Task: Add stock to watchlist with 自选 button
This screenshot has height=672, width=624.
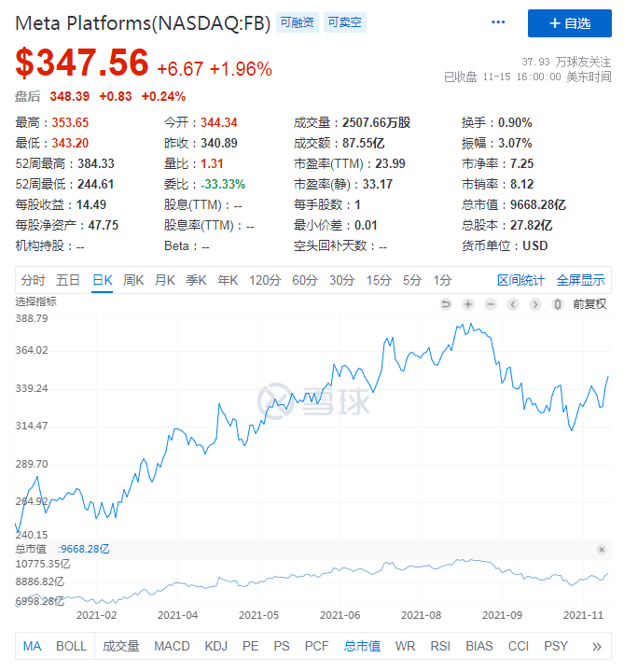Action: click(x=570, y=22)
